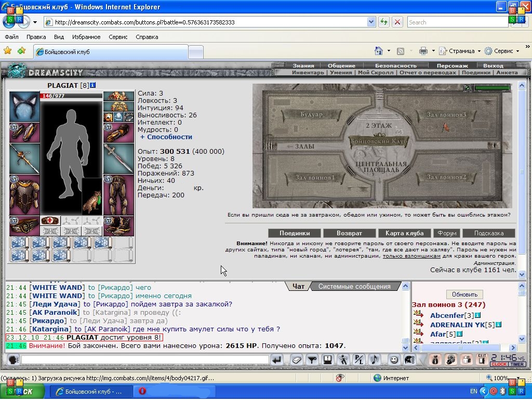Select the gauntlet gloves slot
The height and width of the screenshot is (402, 532).
click(x=118, y=132)
